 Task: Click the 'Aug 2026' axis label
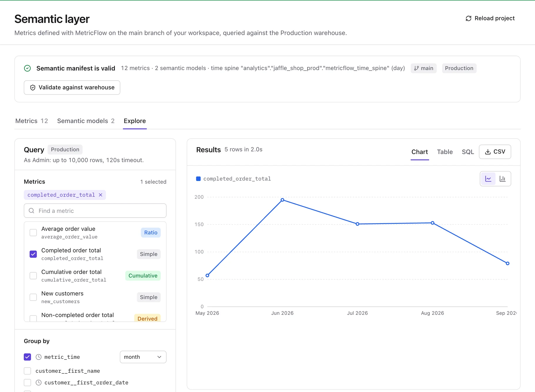tap(432, 313)
